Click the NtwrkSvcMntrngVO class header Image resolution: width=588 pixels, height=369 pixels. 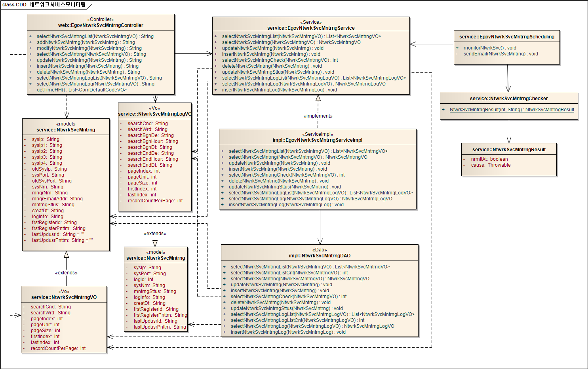64,297
